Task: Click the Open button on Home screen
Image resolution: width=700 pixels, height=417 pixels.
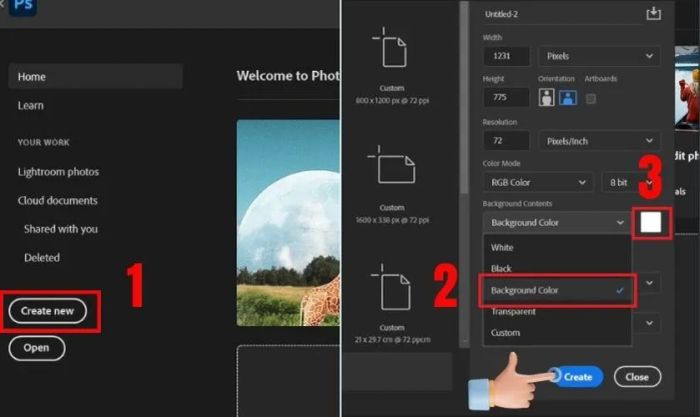Action: [x=37, y=348]
